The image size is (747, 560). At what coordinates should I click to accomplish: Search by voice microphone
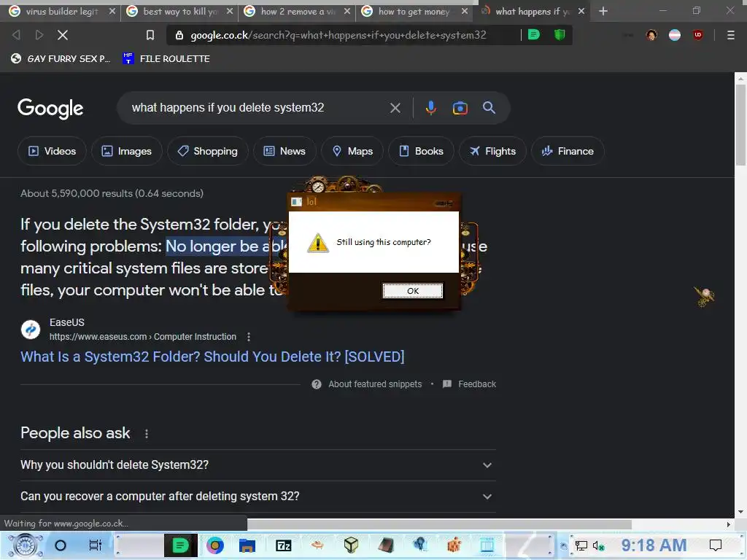tap(430, 108)
